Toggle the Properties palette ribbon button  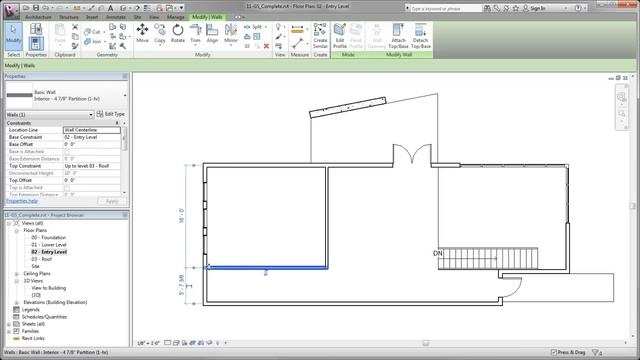pyautogui.click(x=36, y=44)
